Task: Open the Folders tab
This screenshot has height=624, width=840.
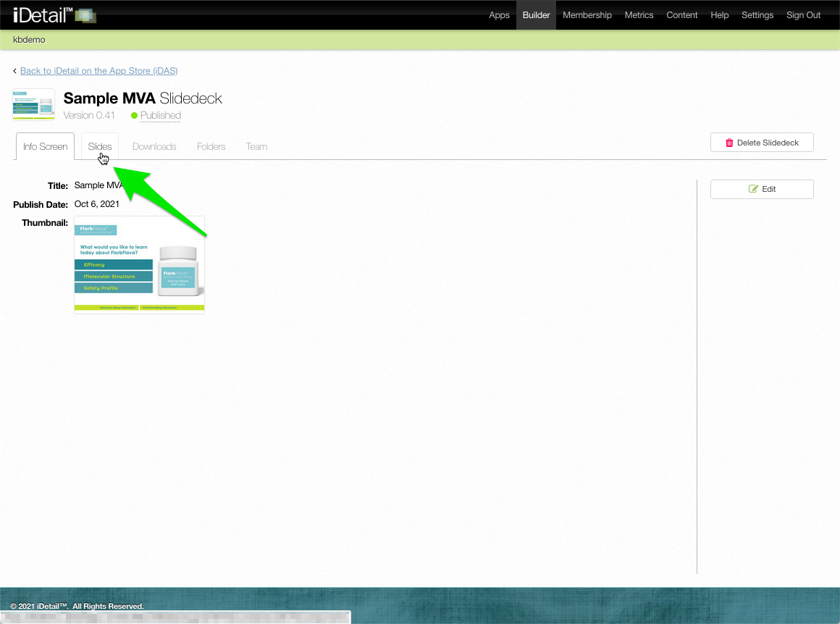Action: pos(211,146)
